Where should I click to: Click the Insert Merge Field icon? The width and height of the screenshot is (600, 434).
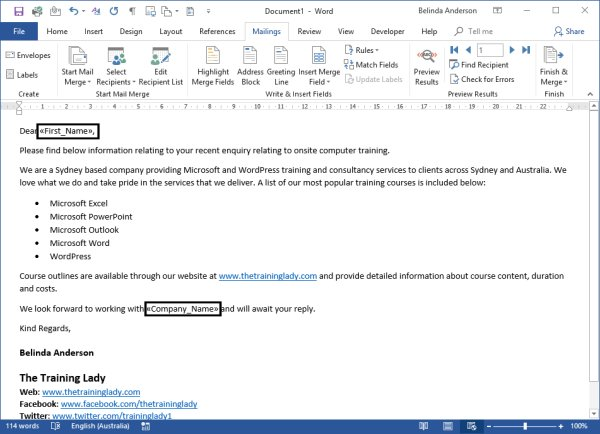click(319, 57)
